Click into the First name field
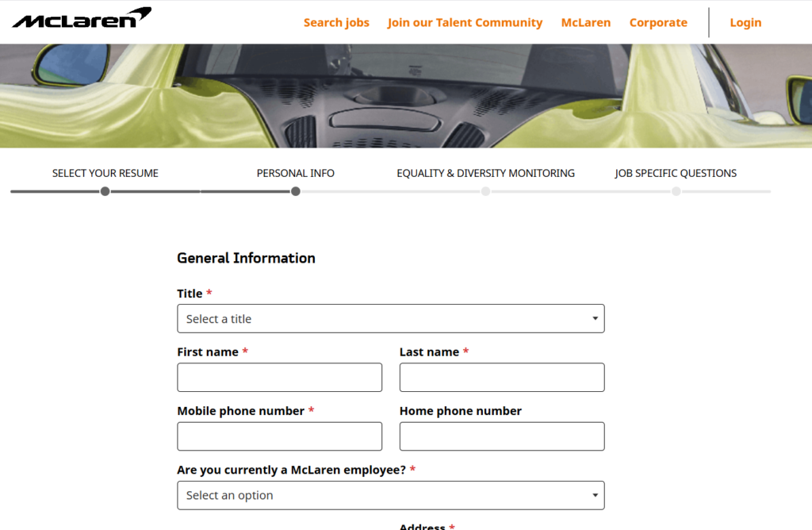 tap(280, 377)
